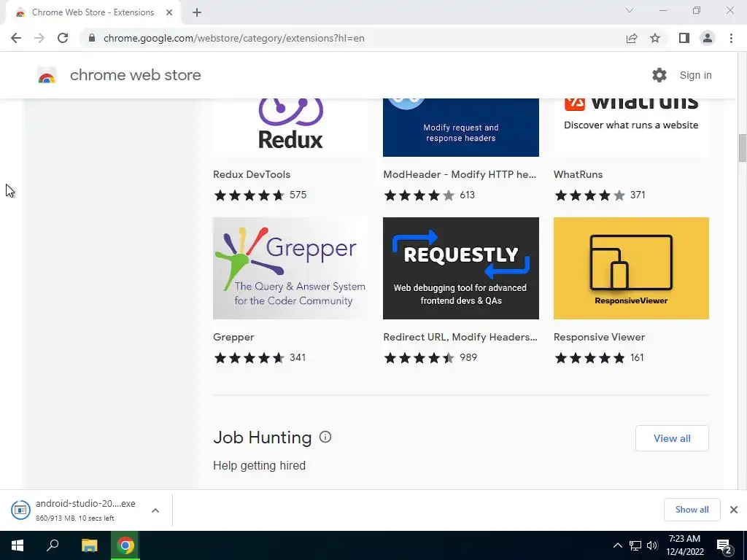Click View all for Job Hunting
Image resolution: width=747 pixels, height=560 pixels.
(x=672, y=438)
